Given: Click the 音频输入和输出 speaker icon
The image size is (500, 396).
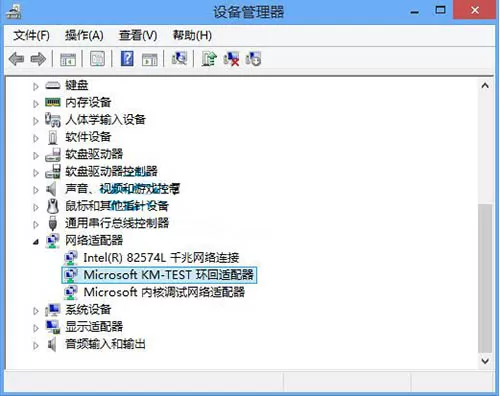Looking at the screenshot, I should [x=51, y=344].
